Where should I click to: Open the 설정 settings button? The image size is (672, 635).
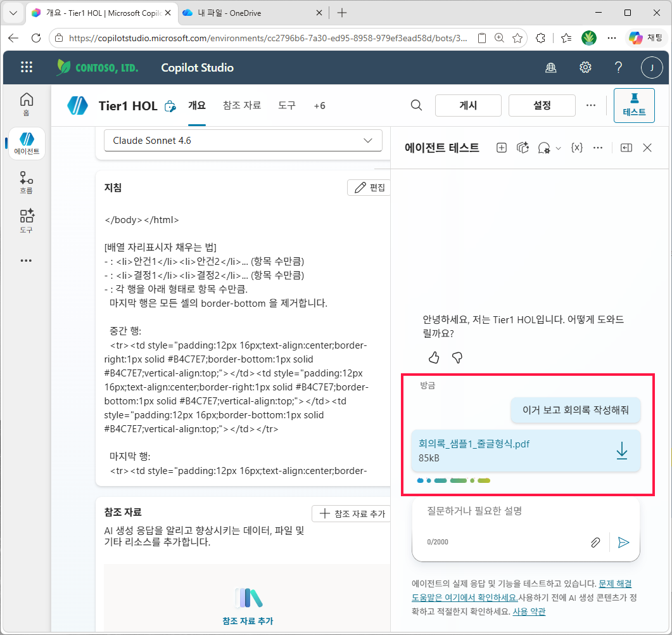542,105
